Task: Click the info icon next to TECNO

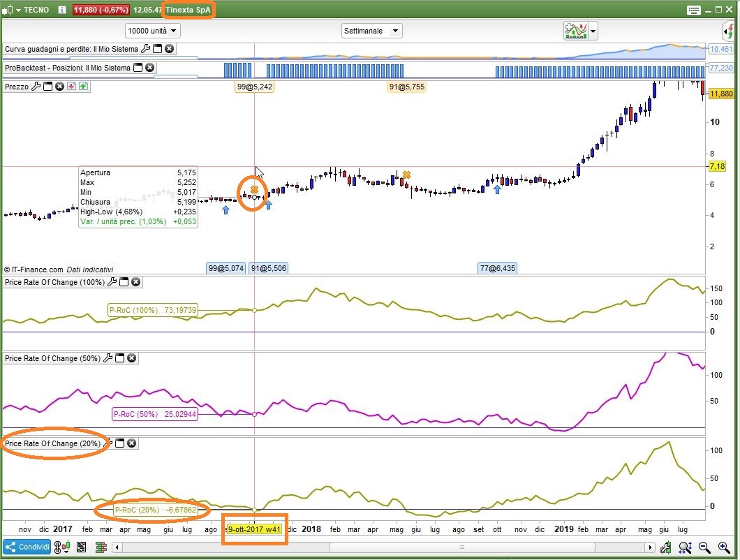Action: [62, 10]
